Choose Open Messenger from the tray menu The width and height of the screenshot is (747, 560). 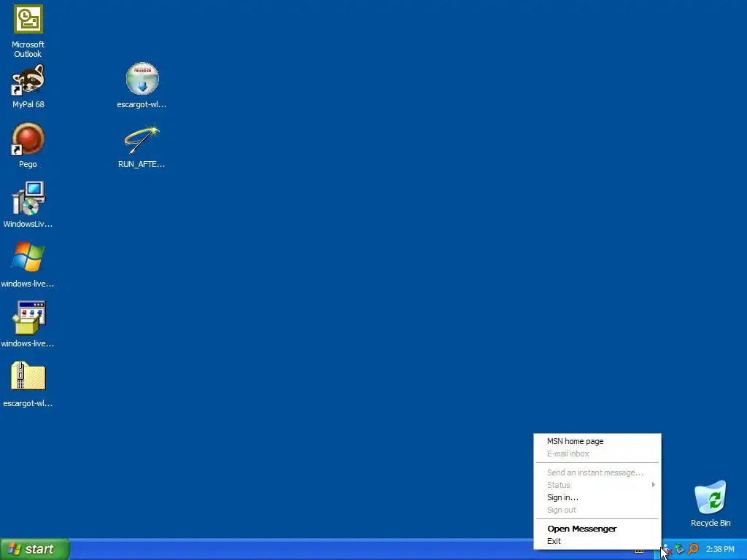[x=597, y=529]
